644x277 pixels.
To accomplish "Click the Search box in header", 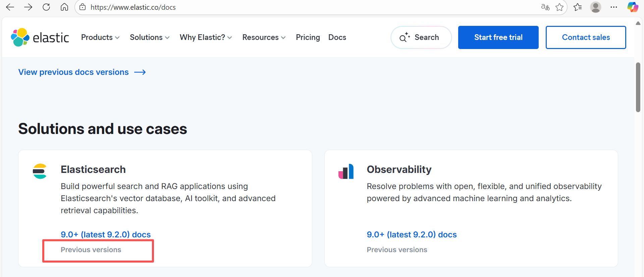I will click(421, 37).
